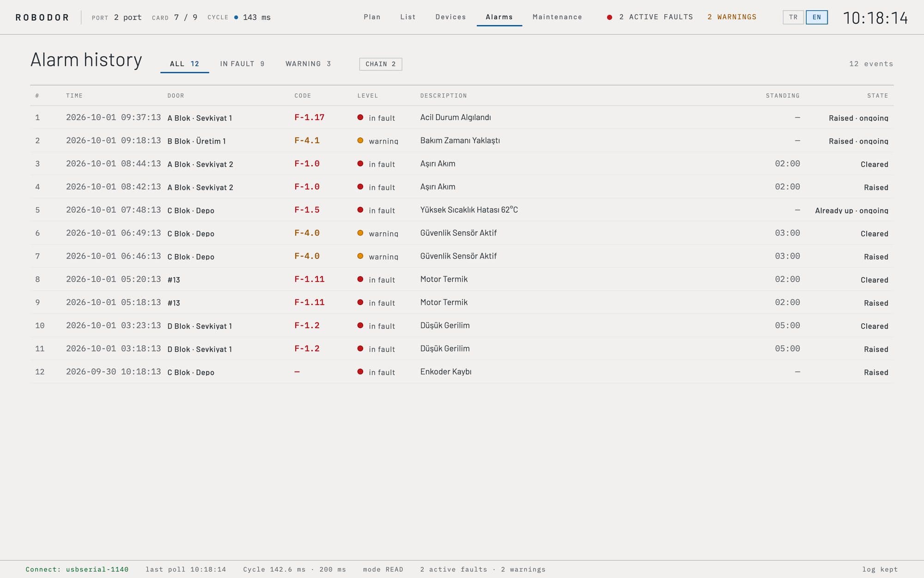The height and width of the screenshot is (578, 924).
Task: Click 'mode READ' in status bar
Action: (x=383, y=569)
